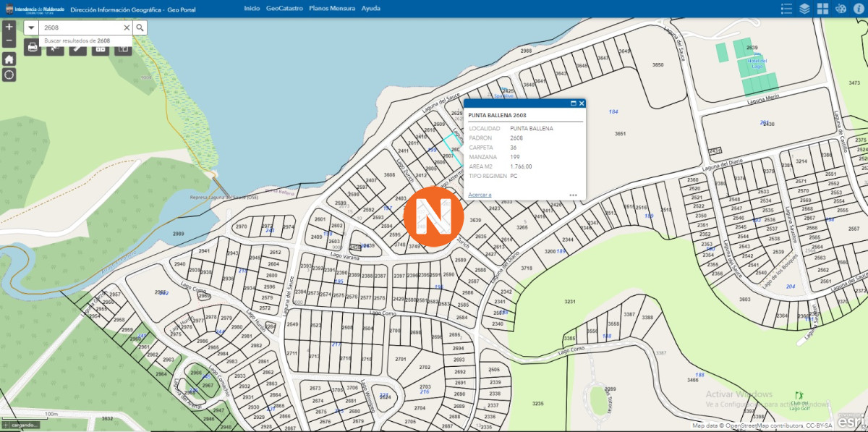Open the basemap gallery grid
Image resolution: width=868 pixels, height=432 pixels.
click(x=822, y=9)
